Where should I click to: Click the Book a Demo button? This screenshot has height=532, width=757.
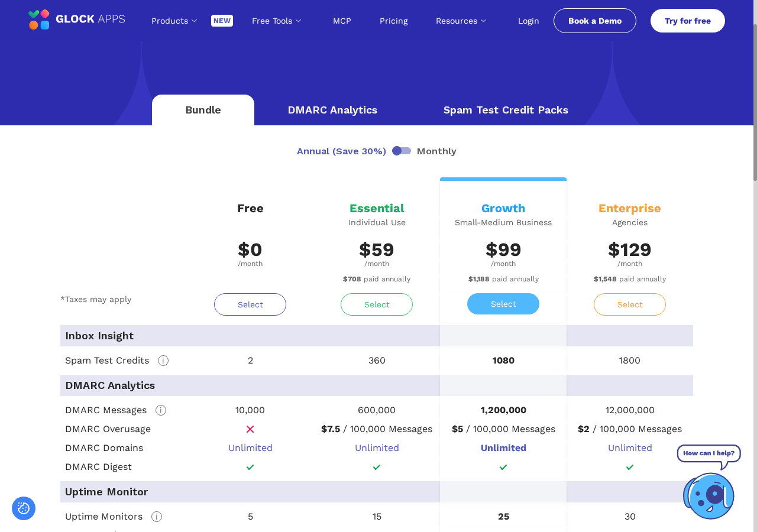[595, 21]
